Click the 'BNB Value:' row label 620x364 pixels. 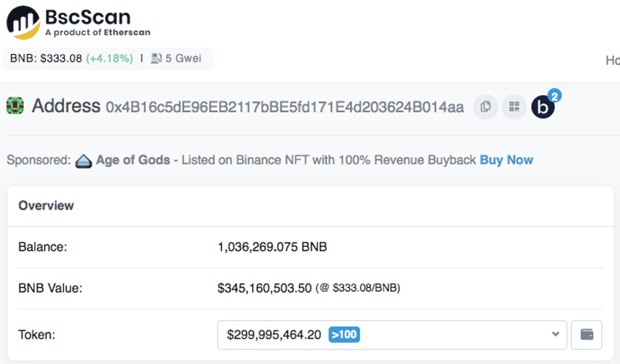click(x=50, y=288)
